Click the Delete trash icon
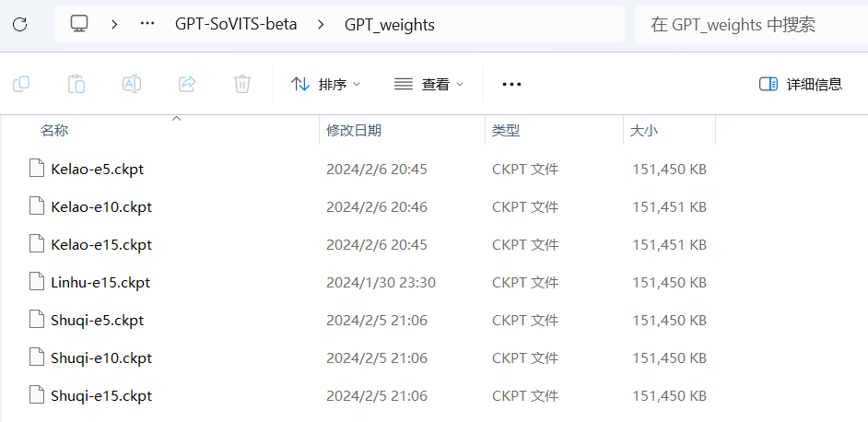 pyautogui.click(x=242, y=84)
